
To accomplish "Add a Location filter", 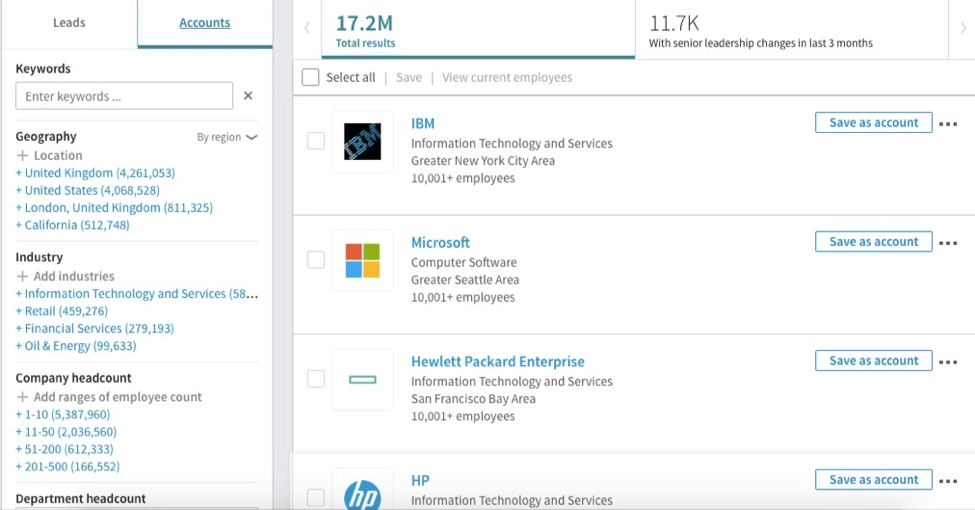I will 50,155.
